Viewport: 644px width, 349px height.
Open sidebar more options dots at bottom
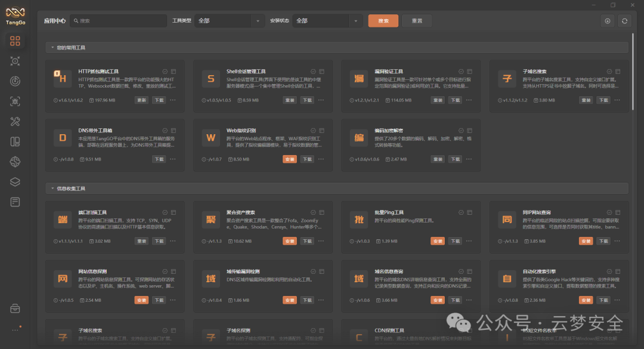click(16, 329)
